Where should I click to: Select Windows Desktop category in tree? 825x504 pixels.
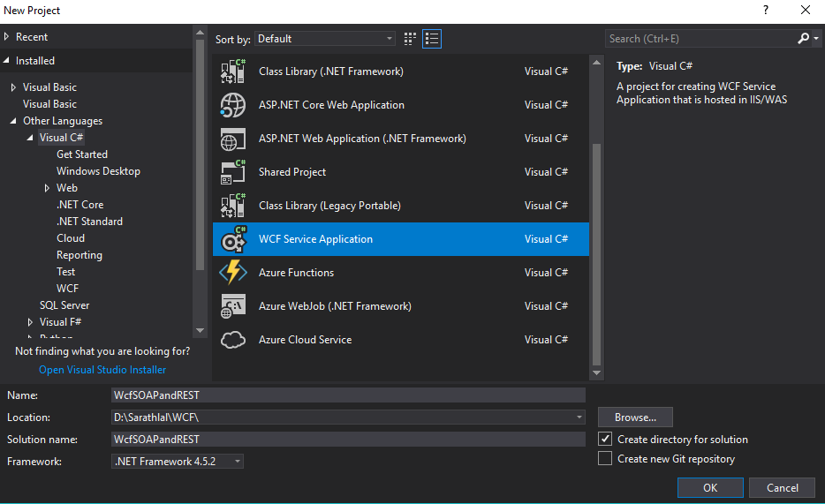pos(98,171)
